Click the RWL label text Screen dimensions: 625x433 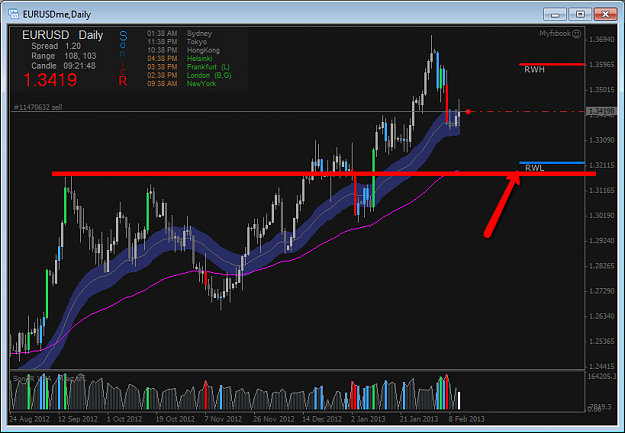coord(534,168)
